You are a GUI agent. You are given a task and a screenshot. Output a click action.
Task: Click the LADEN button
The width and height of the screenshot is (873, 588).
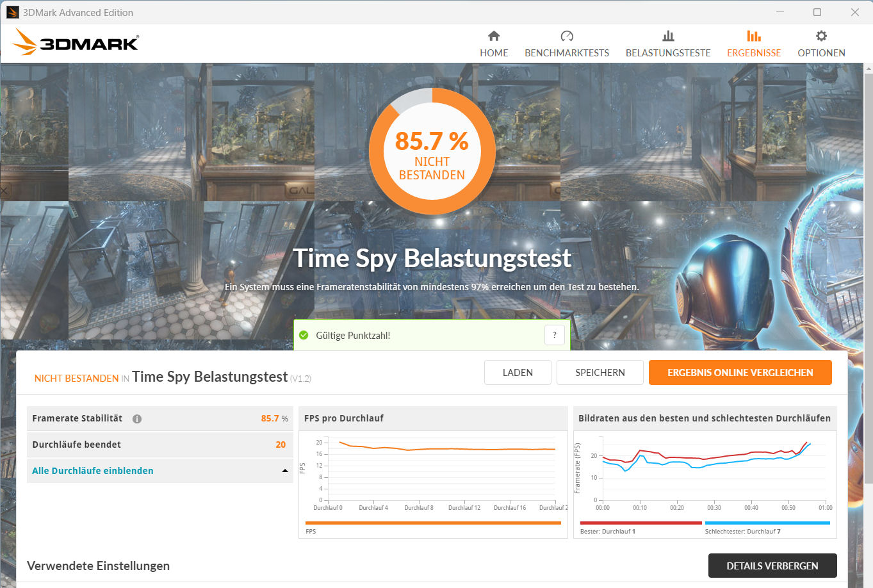coord(517,372)
